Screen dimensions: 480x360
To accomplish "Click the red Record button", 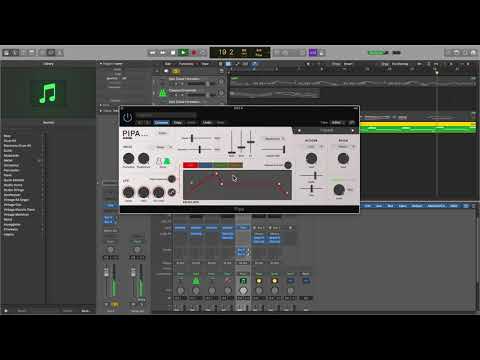I will tap(194, 53).
